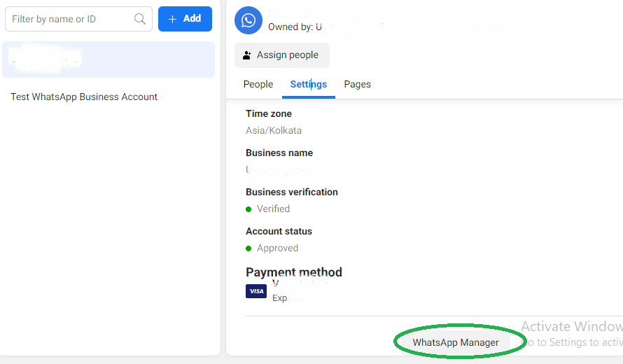The height and width of the screenshot is (364, 623).
Task: Switch to the People tab
Action: [258, 84]
